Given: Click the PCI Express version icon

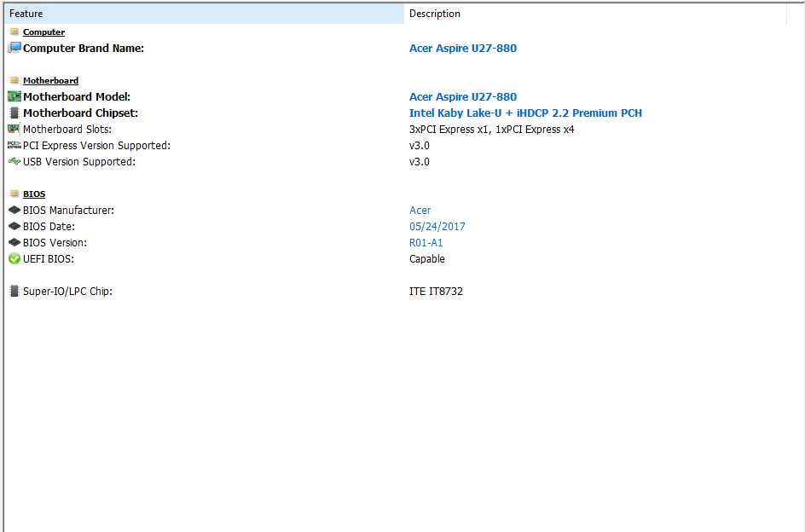Looking at the screenshot, I should coord(14,145).
